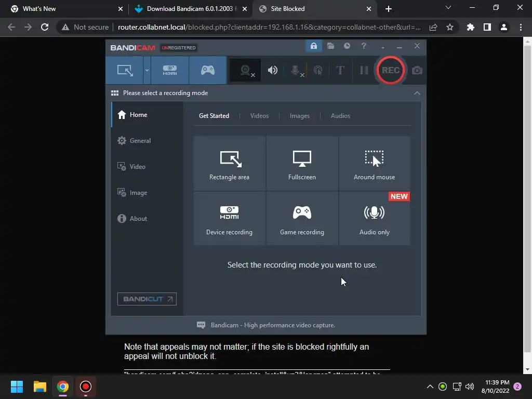This screenshot has height=399, width=532.
Task: Toggle text overlay T icon
Action: [x=340, y=70]
